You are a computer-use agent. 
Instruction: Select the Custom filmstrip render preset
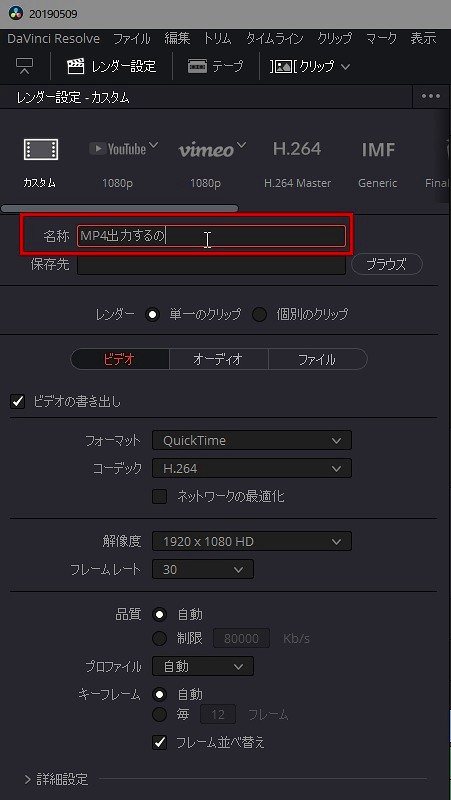tap(40, 149)
